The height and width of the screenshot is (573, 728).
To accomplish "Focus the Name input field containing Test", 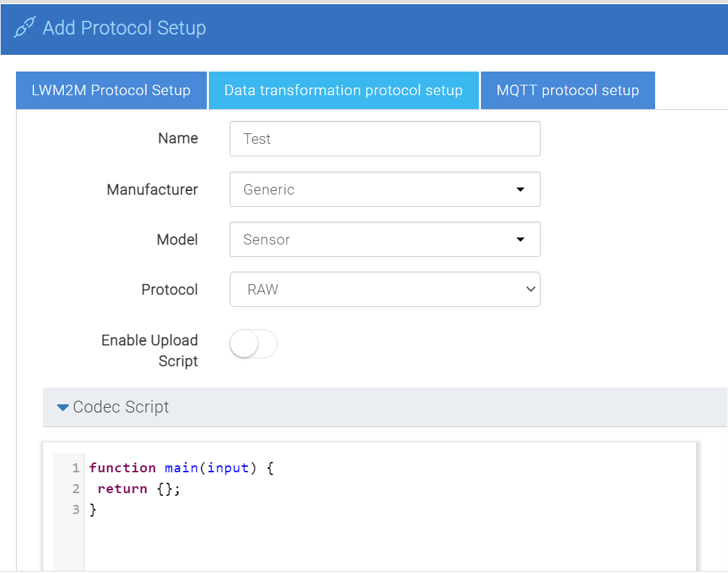I will (x=384, y=139).
